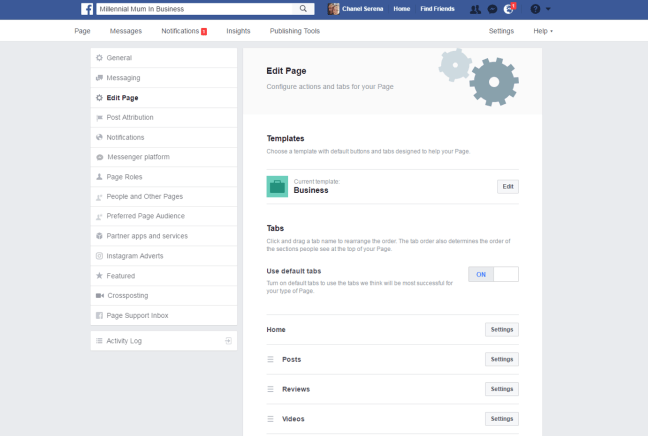Click the Preferred Page Audience icon
Screen dimensions: 648x436
click(x=99, y=217)
